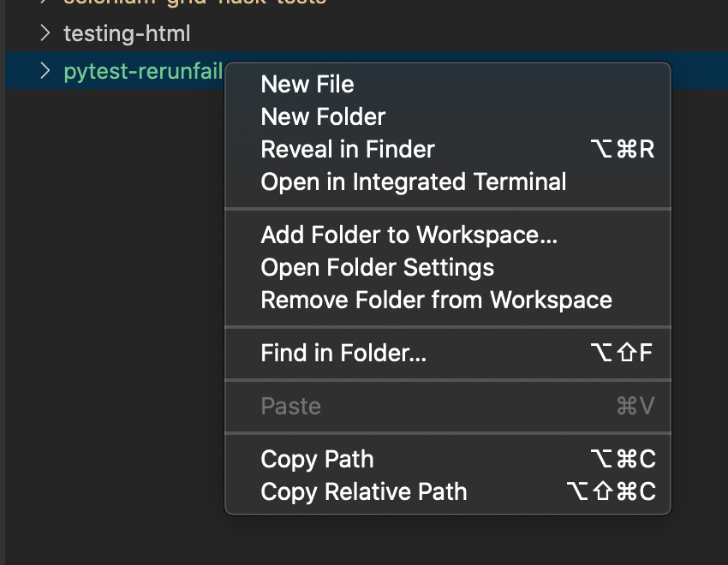The width and height of the screenshot is (728, 565).
Task: Add a Folder to the Workspace
Action: [x=409, y=235]
